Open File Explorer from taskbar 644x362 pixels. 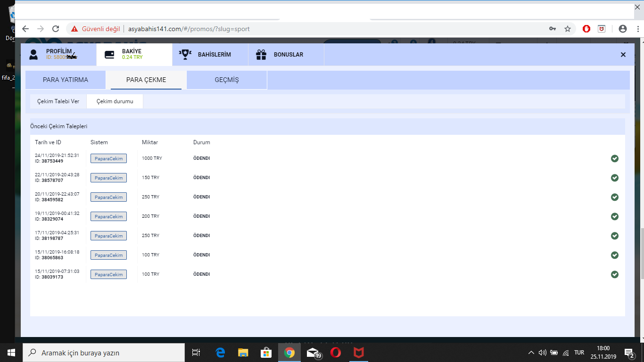pyautogui.click(x=243, y=353)
